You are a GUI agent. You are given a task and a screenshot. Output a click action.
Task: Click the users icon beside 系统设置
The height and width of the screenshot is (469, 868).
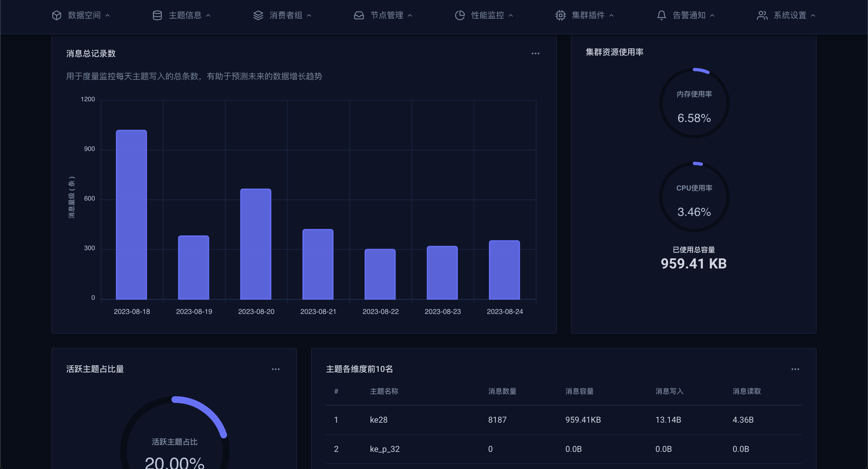tap(762, 15)
